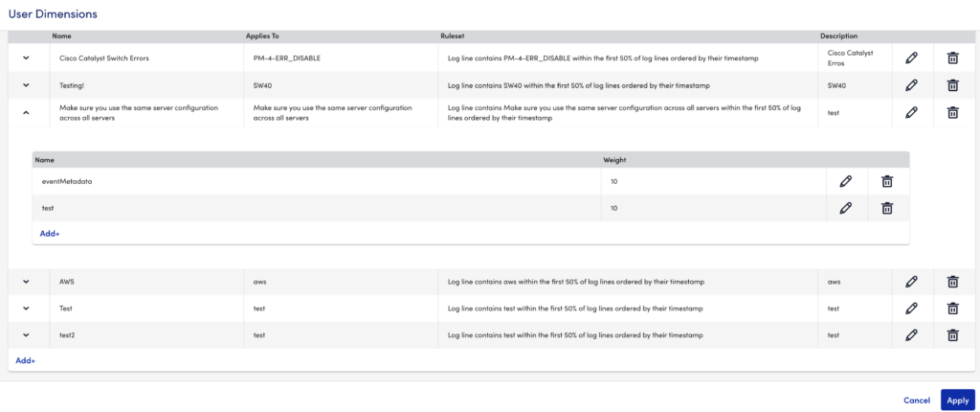Delete the AWS dimension row
The height and width of the screenshot is (412, 980).
click(x=952, y=282)
